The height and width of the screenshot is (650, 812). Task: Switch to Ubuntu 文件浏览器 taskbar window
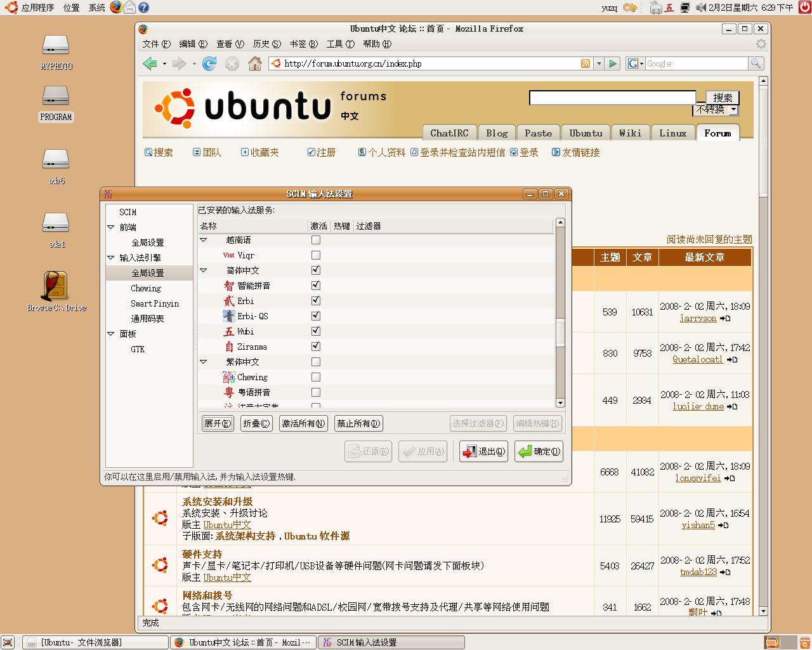[95, 642]
